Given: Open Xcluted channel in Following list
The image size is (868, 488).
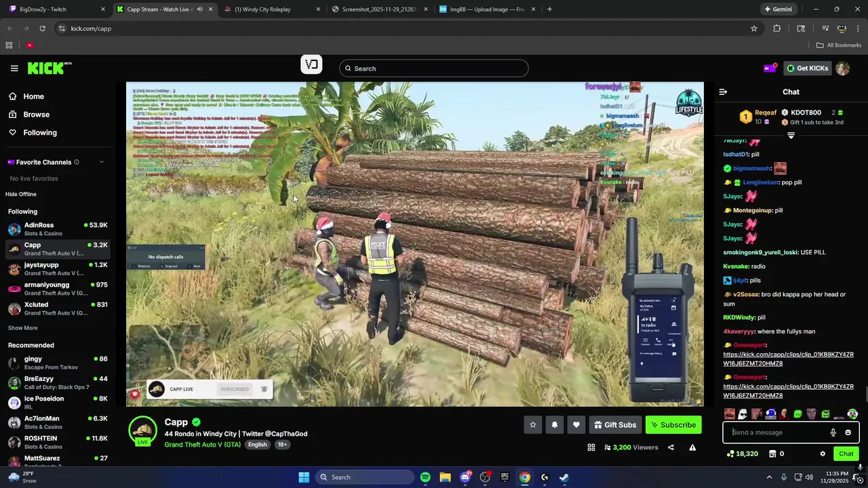Looking at the screenshot, I should click(x=58, y=309).
